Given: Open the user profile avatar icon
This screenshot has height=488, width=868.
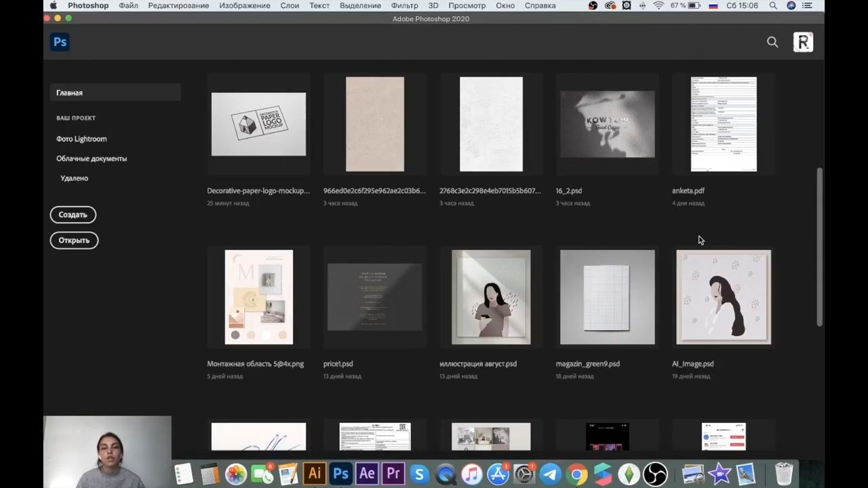Looking at the screenshot, I should tap(803, 42).
